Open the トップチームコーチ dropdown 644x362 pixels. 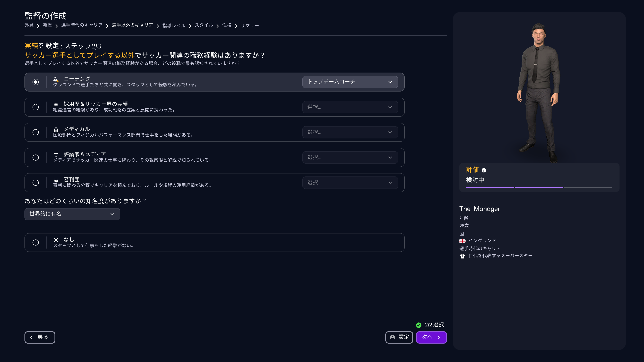tap(350, 82)
